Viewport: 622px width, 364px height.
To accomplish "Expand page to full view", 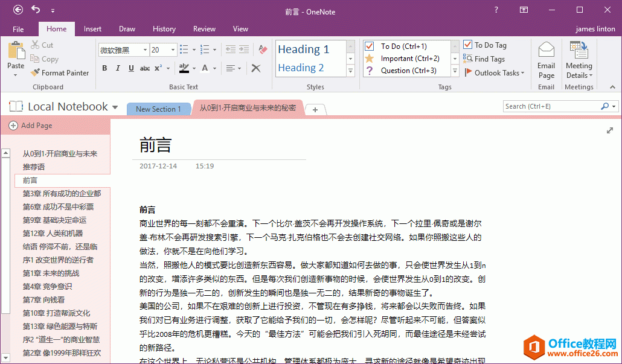I will (x=610, y=130).
